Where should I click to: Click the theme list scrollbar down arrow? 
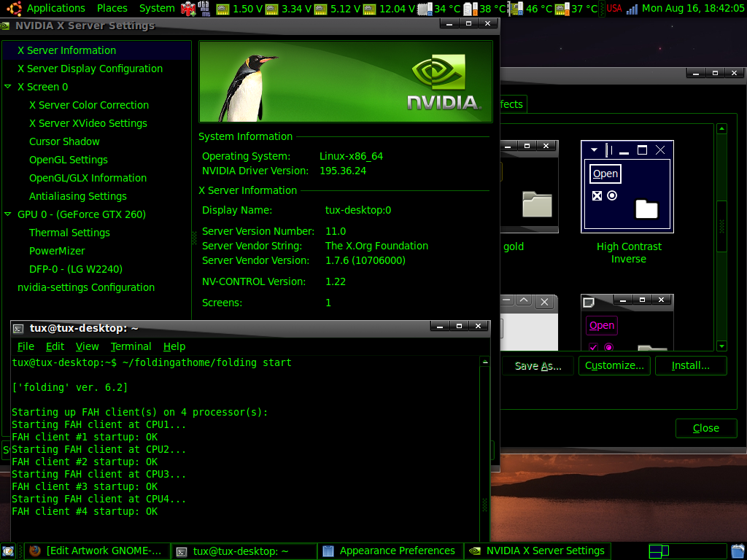721,346
